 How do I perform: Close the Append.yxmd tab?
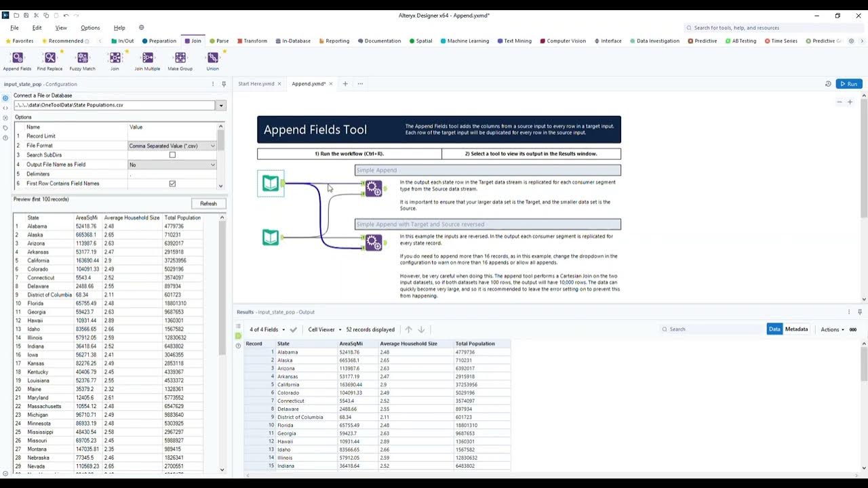(332, 84)
